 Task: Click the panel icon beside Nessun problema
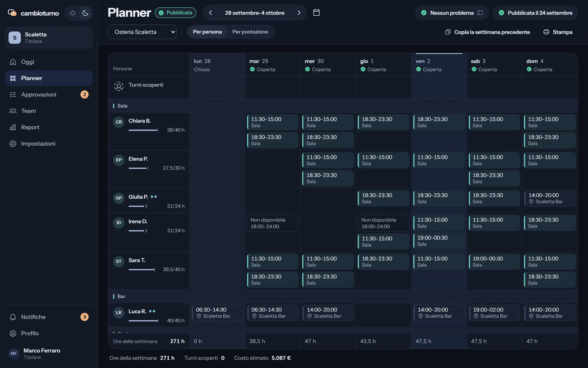click(x=480, y=13)
